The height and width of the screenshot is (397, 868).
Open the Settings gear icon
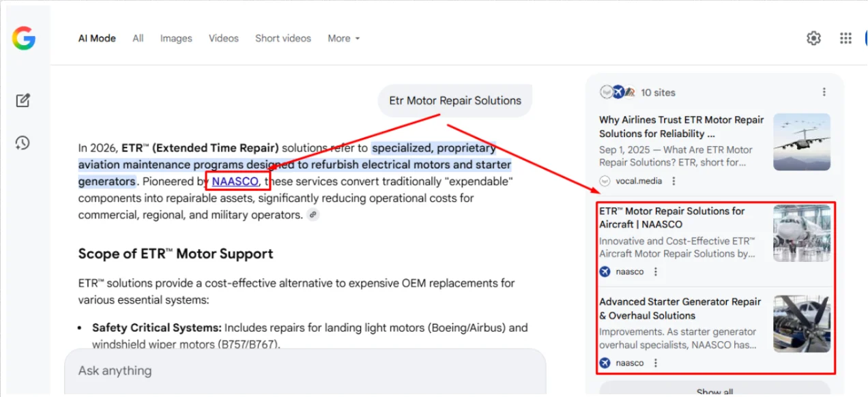pyautogui.click(x=813, y=38)
